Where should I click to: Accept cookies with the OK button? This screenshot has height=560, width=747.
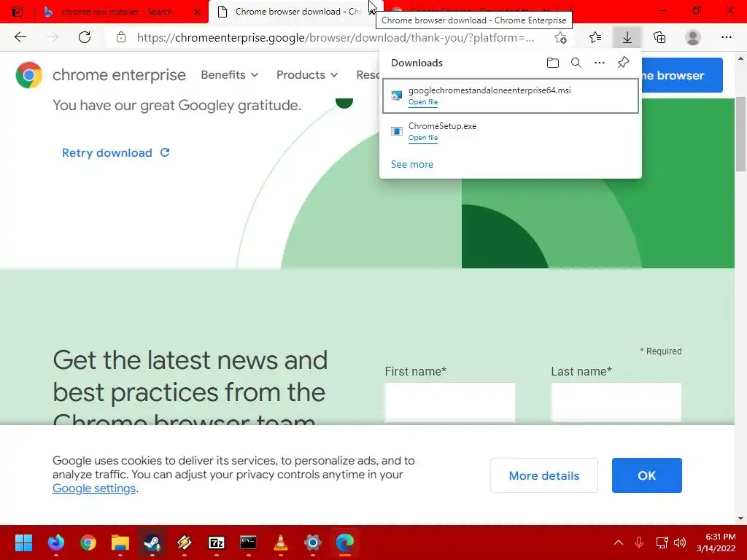pos(646,475)
